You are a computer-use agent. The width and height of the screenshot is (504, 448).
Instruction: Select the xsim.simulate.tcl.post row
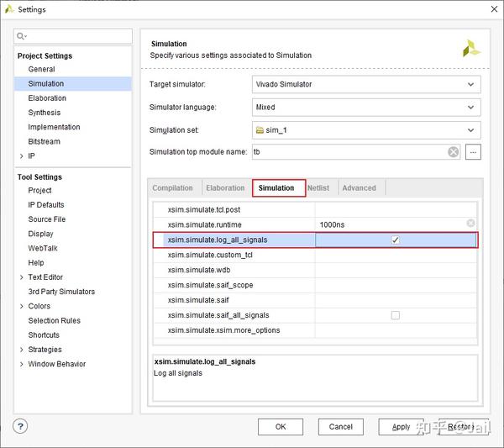click(315, 209)
